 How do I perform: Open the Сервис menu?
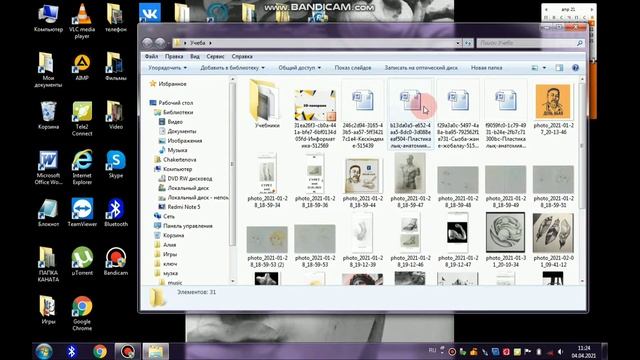tap(215, 56)
